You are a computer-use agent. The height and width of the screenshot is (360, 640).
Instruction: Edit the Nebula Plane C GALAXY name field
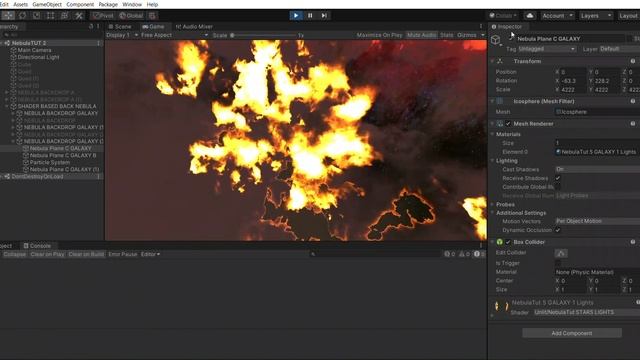pos(570,39)
